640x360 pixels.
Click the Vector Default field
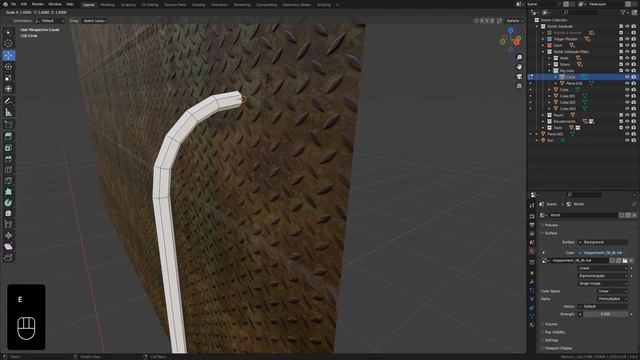(x=603, y=306)
